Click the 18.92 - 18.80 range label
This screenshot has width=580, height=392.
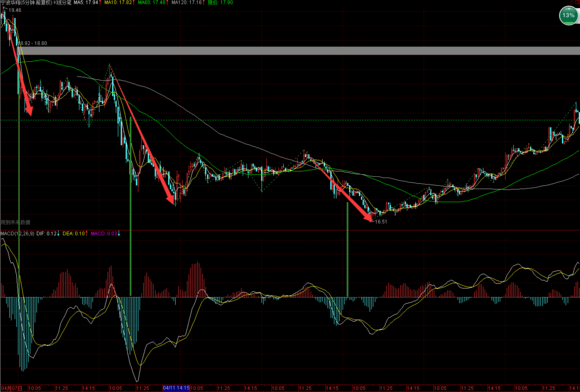[x=33, y=43]
